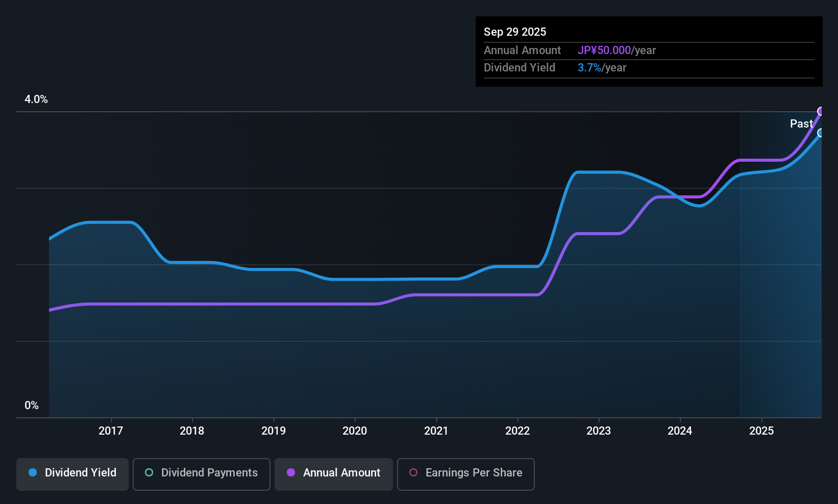Show the Earnings Per Share series
838x504 pixels.
point(465,474)
